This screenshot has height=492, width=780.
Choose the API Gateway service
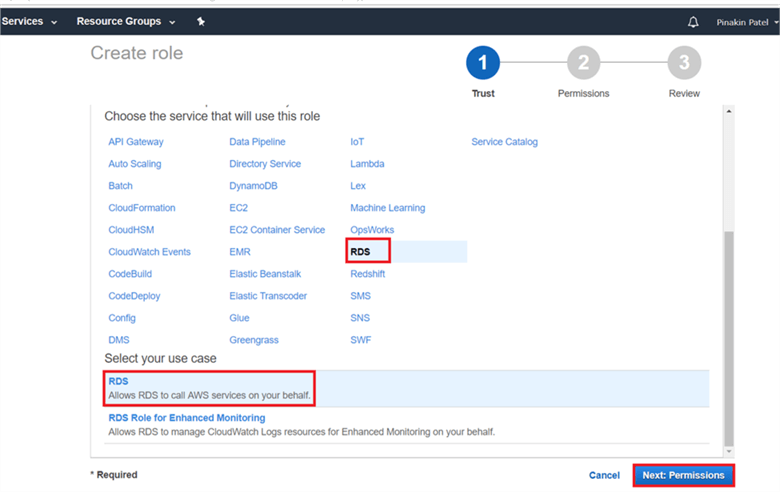[136, 142]
